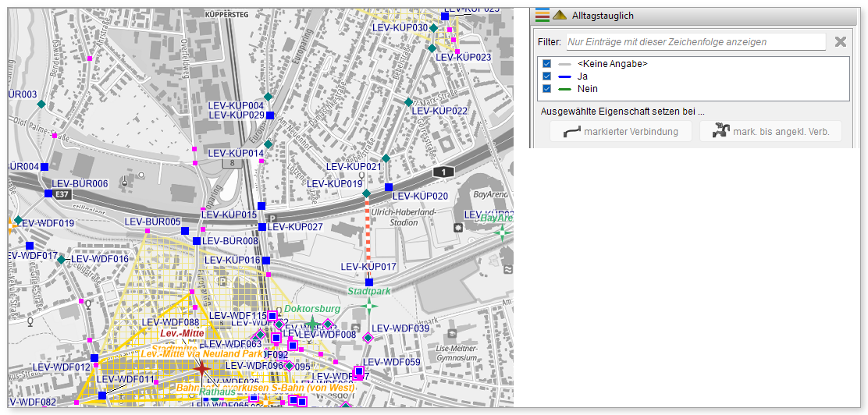
Task: Select the teal diamond node LEV-KÜP004
Action: [x=268, y=97]
